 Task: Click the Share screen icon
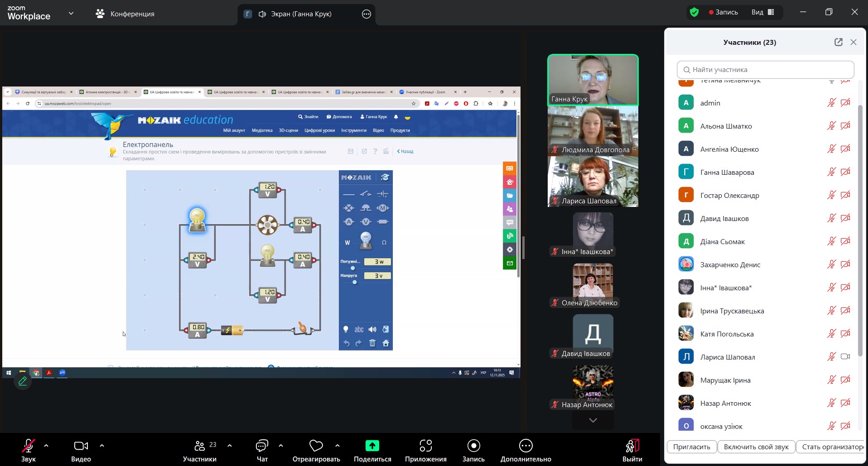[372, 446]
